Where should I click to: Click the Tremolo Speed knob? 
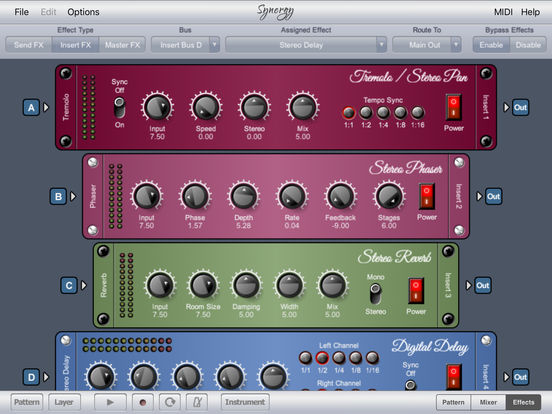click(x=206, y=107)
